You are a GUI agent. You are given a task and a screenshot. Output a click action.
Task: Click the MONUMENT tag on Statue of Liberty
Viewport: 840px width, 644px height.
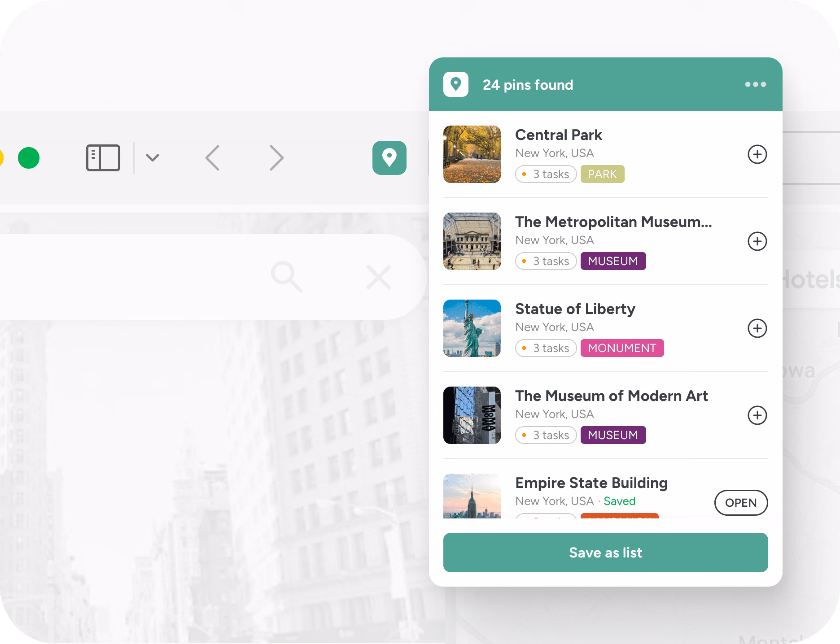tap(622, 348)
